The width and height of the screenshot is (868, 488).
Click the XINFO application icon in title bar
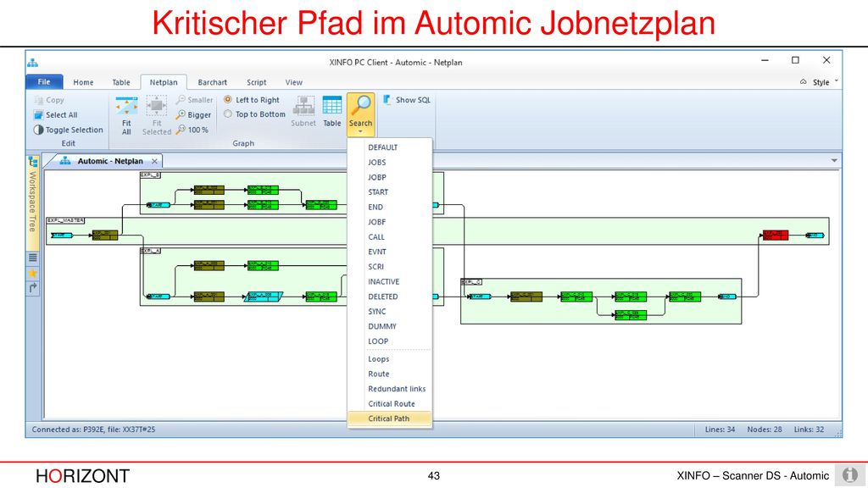[33, 63]
